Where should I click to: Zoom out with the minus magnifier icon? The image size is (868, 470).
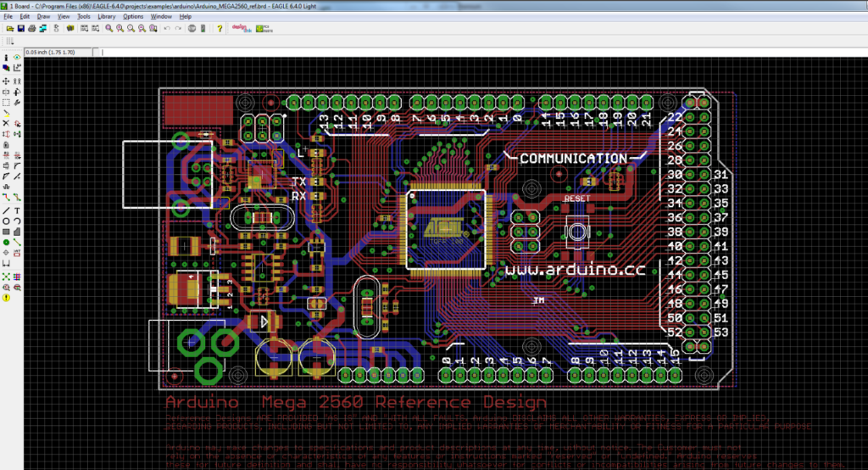tap(131, 28)
